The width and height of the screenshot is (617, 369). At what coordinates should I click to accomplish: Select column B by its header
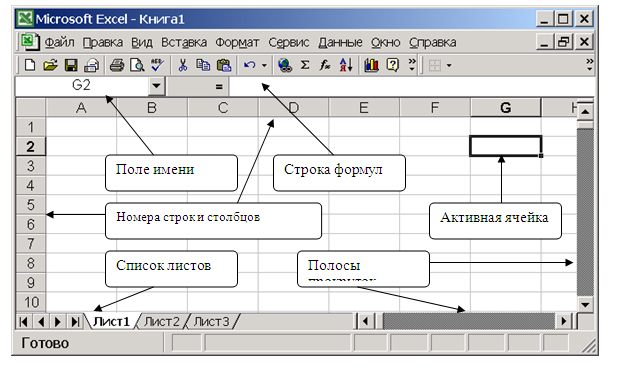tap(152, 107)
